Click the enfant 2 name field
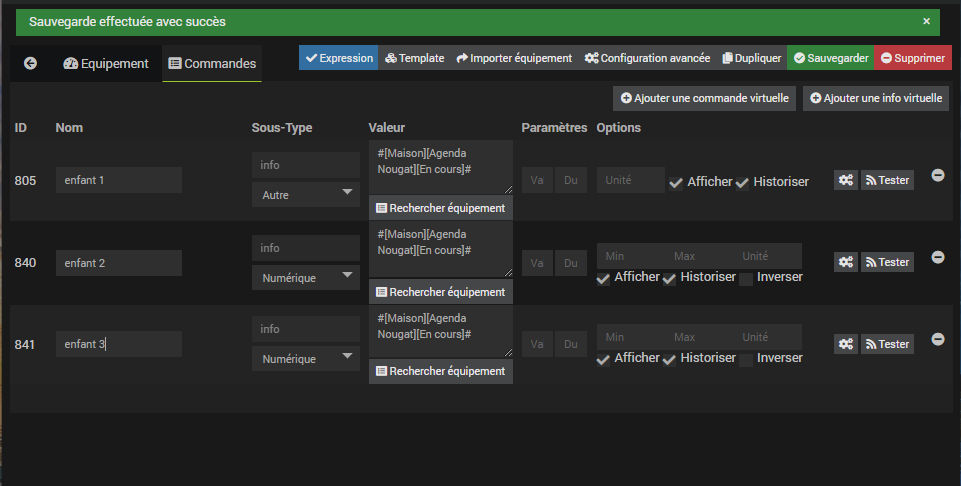 coord(119,263)
